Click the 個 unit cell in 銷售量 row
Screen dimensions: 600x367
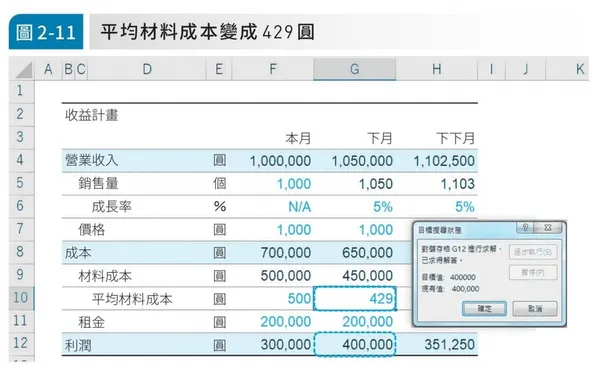point(220,184)
